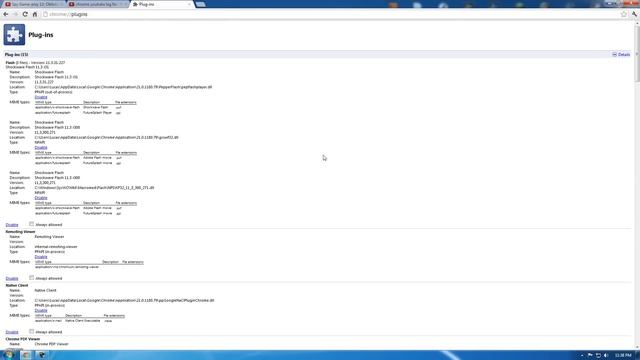The width and height of the screenshot is (640, 360).
Task: Click the page scrollbar down arrow
Action: [637, 347]
